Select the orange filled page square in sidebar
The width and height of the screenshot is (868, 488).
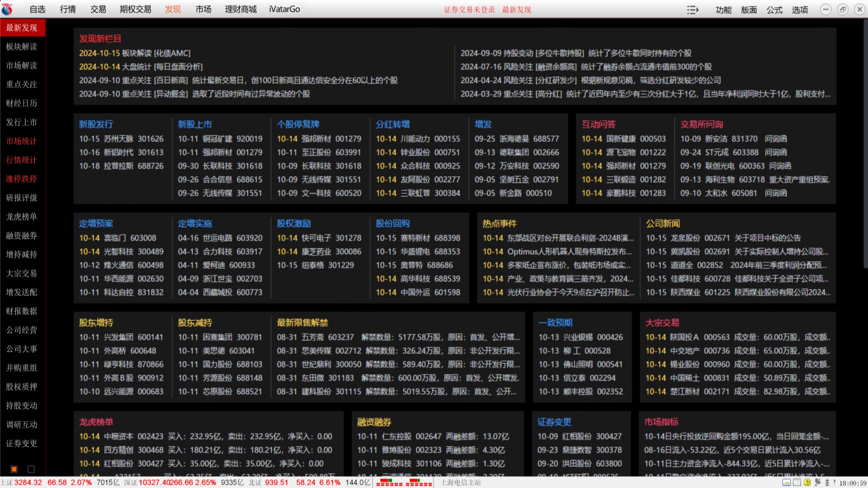[x=14, y=469]
